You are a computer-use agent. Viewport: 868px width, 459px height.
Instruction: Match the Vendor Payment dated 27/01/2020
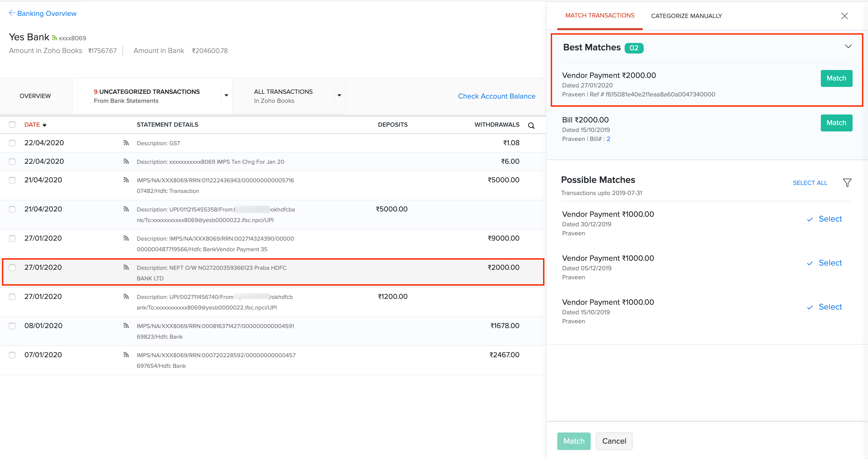click(x=836, y=78)
